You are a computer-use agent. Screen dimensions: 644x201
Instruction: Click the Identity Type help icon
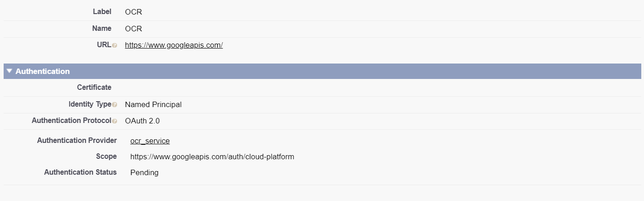(115, 105)
